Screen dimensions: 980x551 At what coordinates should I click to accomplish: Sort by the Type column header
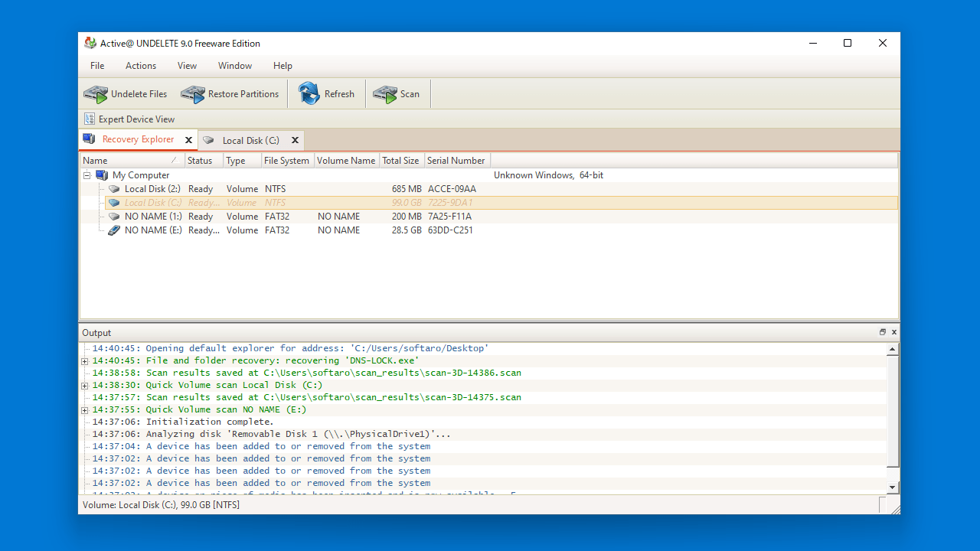242,161
